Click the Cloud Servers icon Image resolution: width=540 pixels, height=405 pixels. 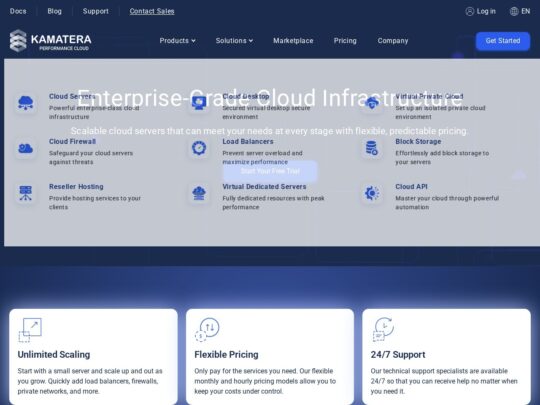25,103
